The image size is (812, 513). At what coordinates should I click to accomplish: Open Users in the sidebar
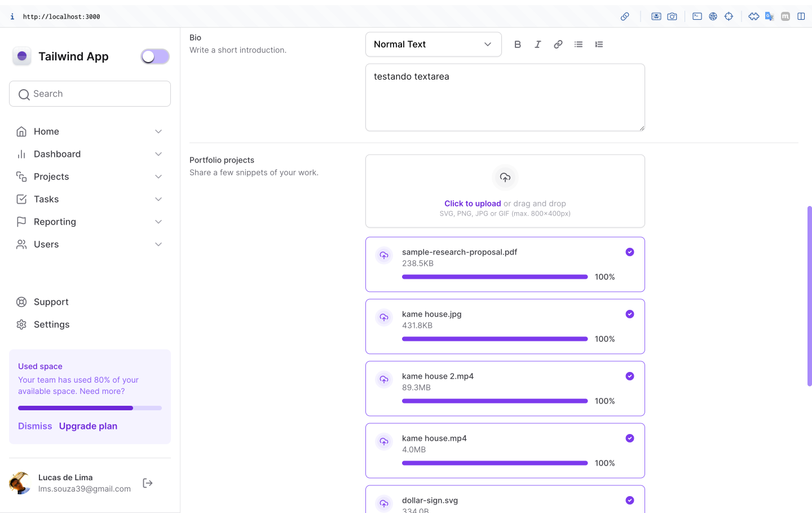point(46,244)
